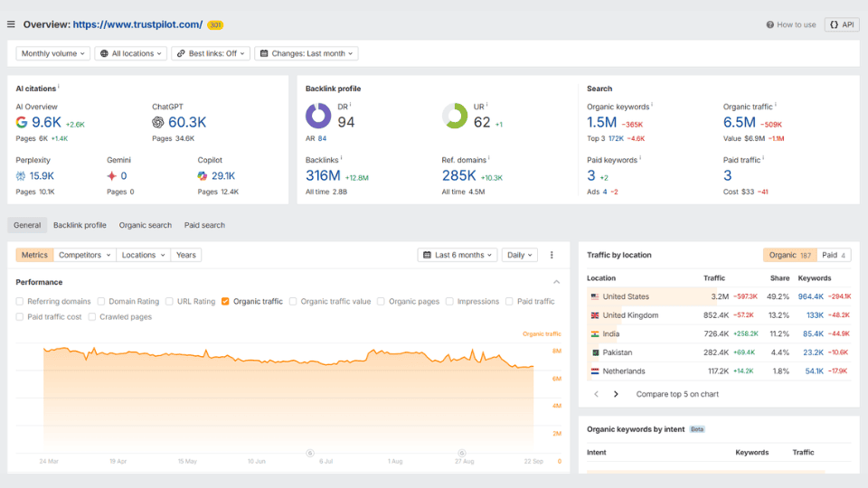Click the United Kingdom flag icon

click(x=595, y=315)
